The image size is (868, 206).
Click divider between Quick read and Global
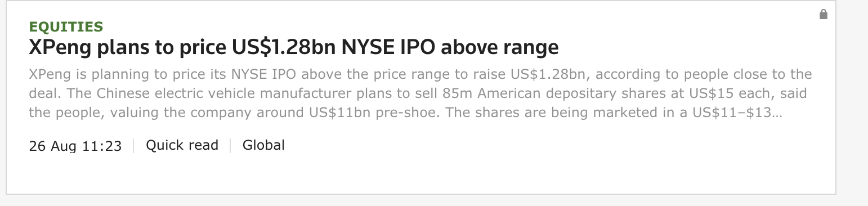(x=230, y=146)
